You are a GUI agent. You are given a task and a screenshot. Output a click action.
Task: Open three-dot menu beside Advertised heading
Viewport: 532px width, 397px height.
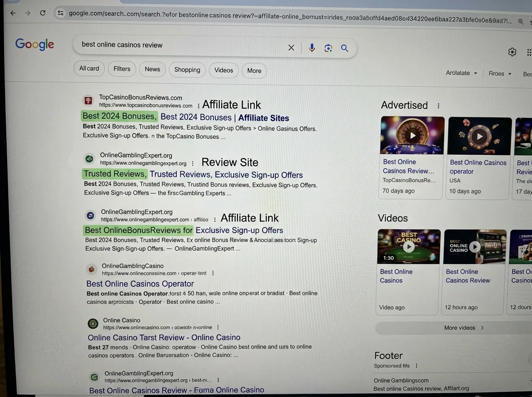pyautogui.click(x=438, y=106)
